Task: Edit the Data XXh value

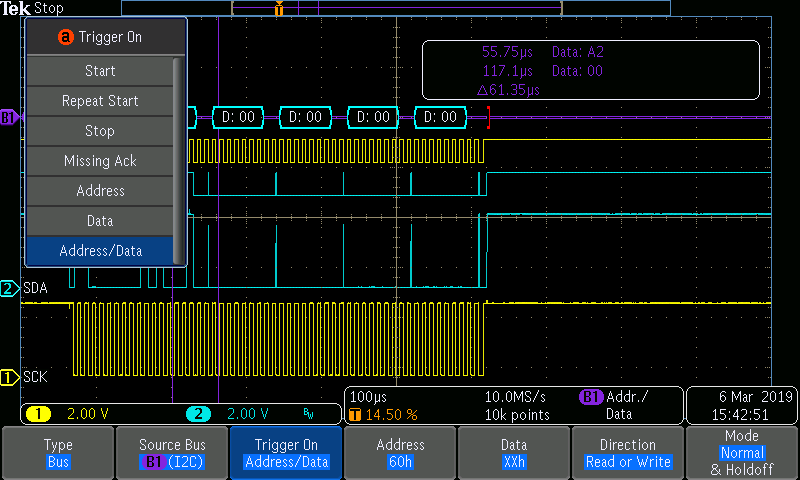Action: coord(514,453)
